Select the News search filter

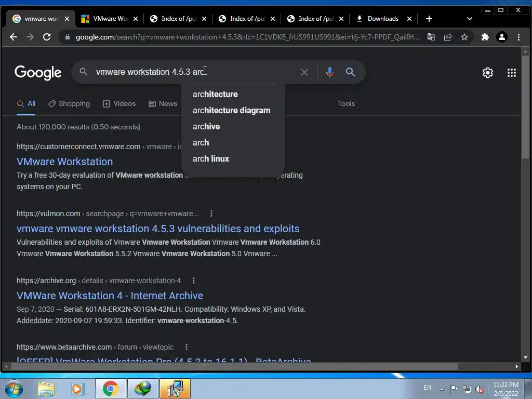pyautogui.click(x=163, y=103)
